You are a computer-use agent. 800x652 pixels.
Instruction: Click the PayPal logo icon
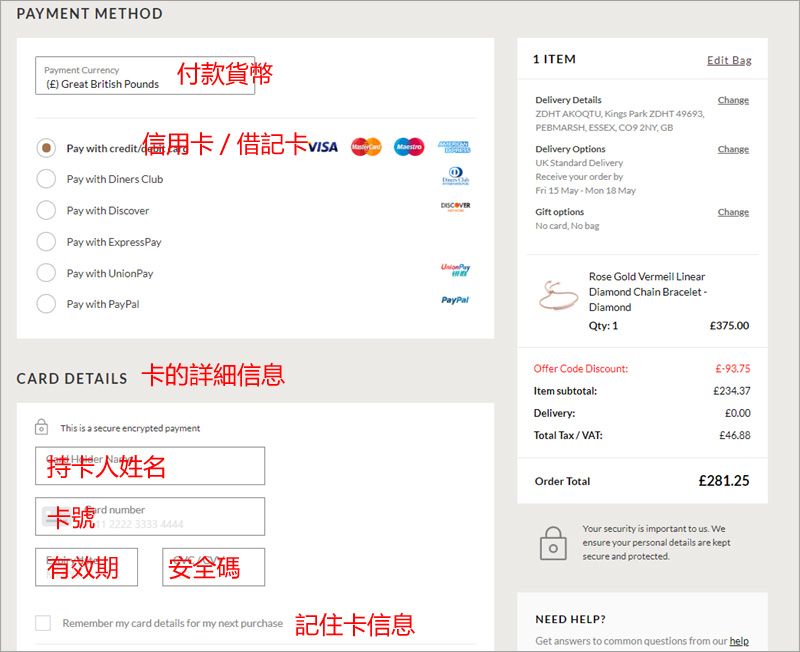(x=455, y=300)
